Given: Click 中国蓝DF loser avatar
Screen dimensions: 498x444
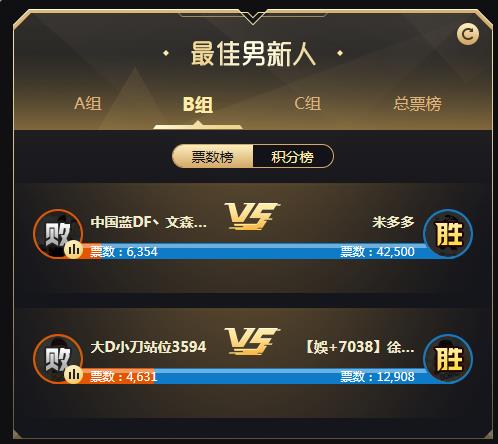Looking at the screenshot, I should click(58, 234).
